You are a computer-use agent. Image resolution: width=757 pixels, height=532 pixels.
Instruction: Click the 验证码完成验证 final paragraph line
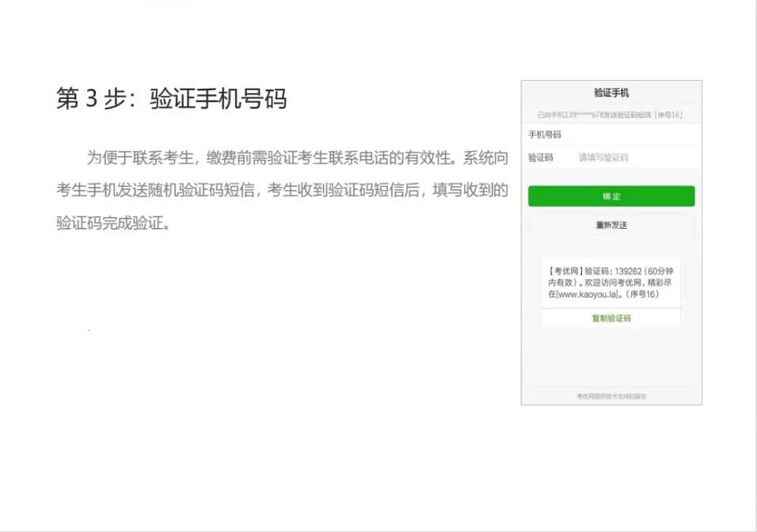coord(113,223)
